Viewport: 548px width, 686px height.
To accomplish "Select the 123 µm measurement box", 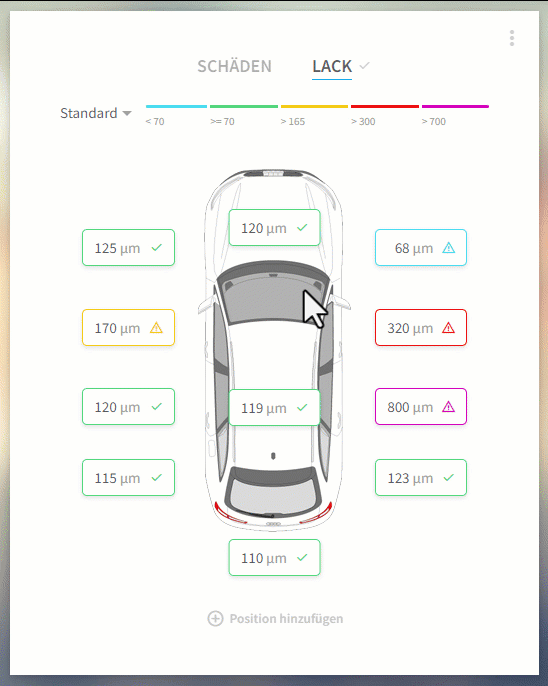I will (421, 478).
